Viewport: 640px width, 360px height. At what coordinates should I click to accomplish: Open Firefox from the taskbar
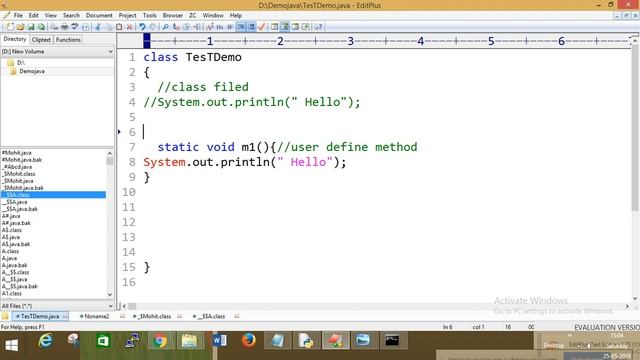click(x=248, y=340)
